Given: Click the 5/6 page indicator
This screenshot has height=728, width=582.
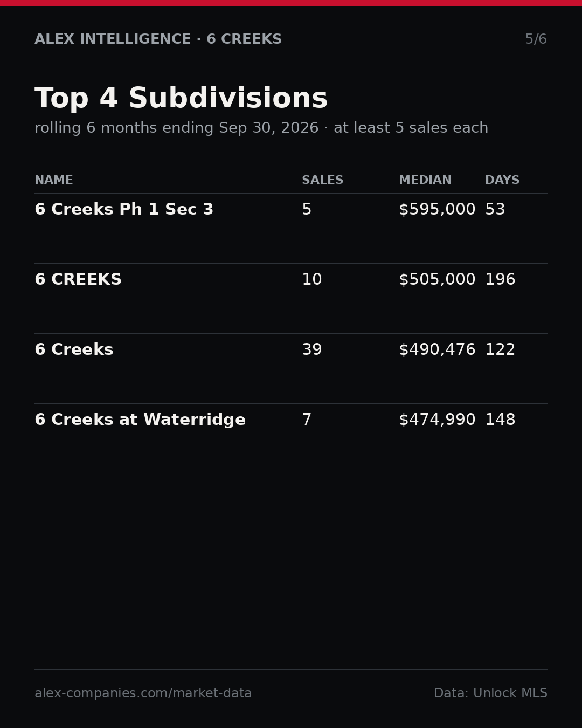Looking at the screenshot, I should [x=536, y=39].
